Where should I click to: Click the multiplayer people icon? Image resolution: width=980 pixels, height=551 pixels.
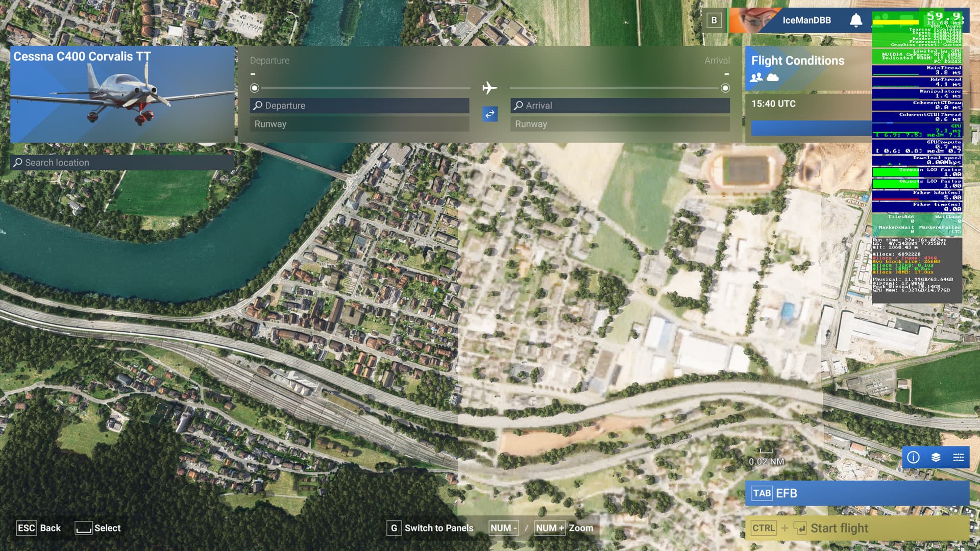click(756, 77)
